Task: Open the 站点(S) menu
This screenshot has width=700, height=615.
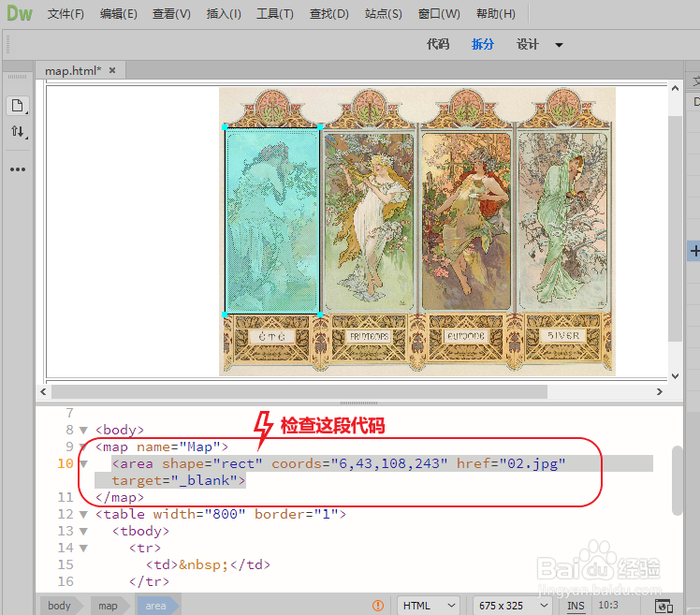Action: tap(383, 14)
